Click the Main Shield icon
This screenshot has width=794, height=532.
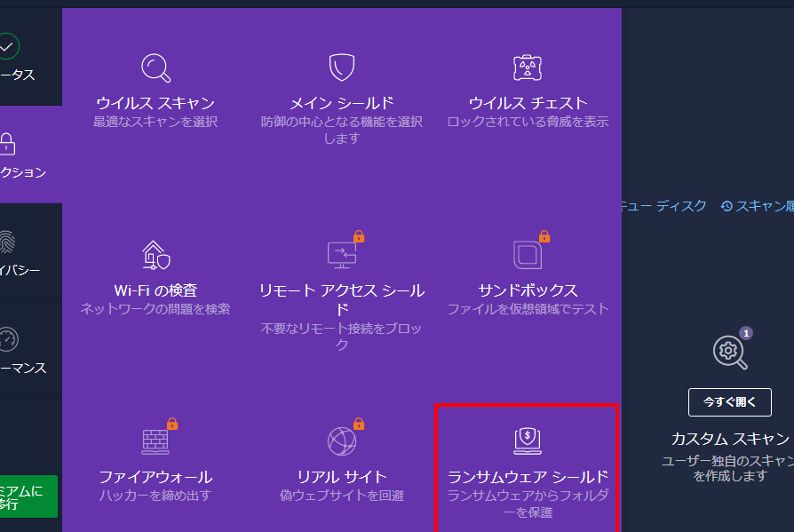click(342, 67)
